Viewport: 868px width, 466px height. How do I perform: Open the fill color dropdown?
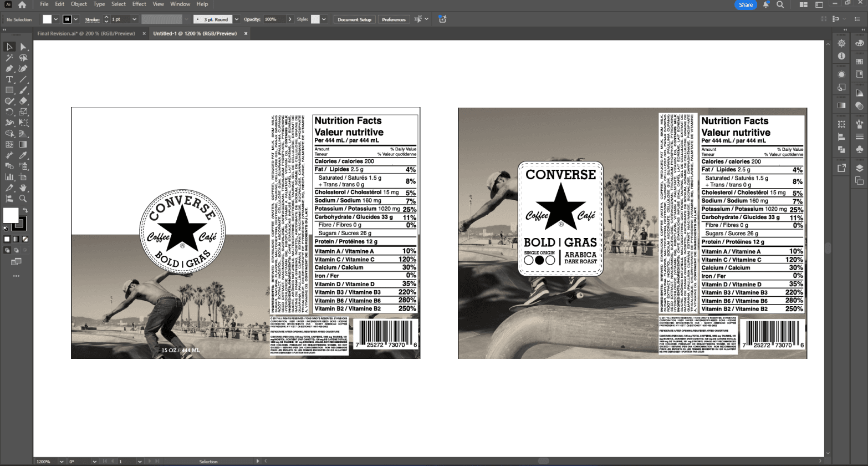coord(55,19)
